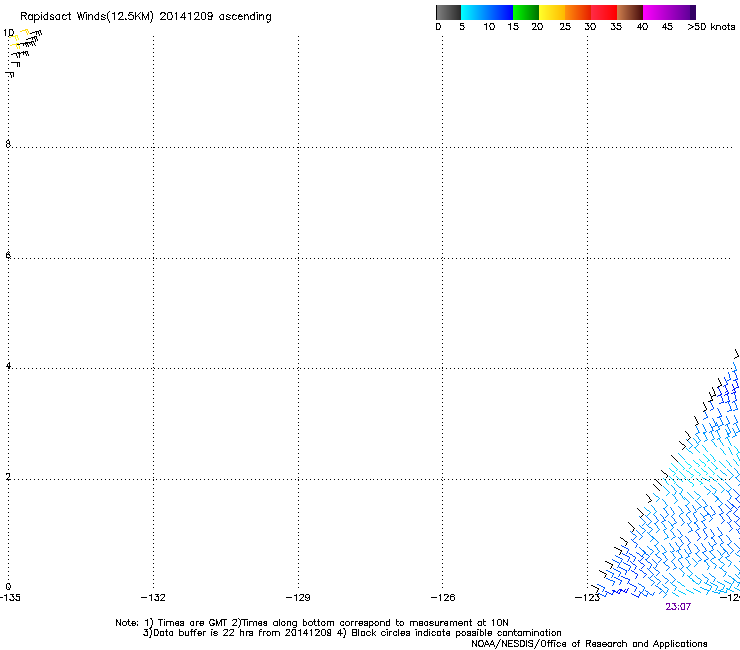Screen dimensions: 740x650
Task: Click the latitude 8 axis label
Action: click(8, 144)
